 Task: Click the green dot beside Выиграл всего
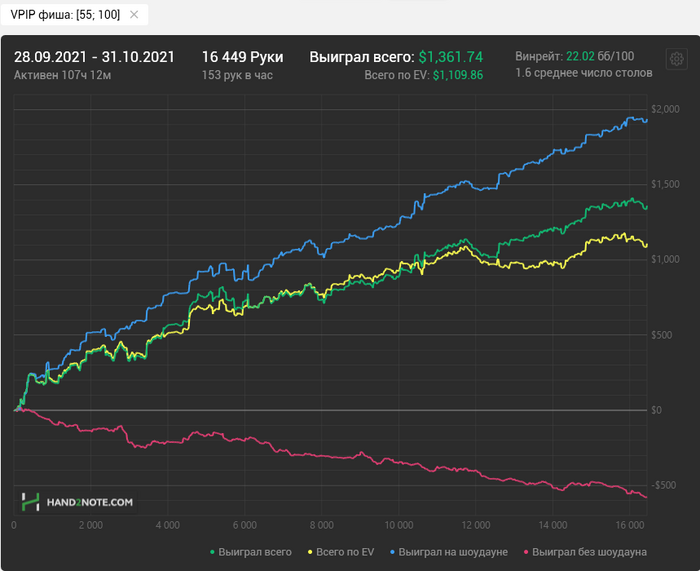point(212,552)
